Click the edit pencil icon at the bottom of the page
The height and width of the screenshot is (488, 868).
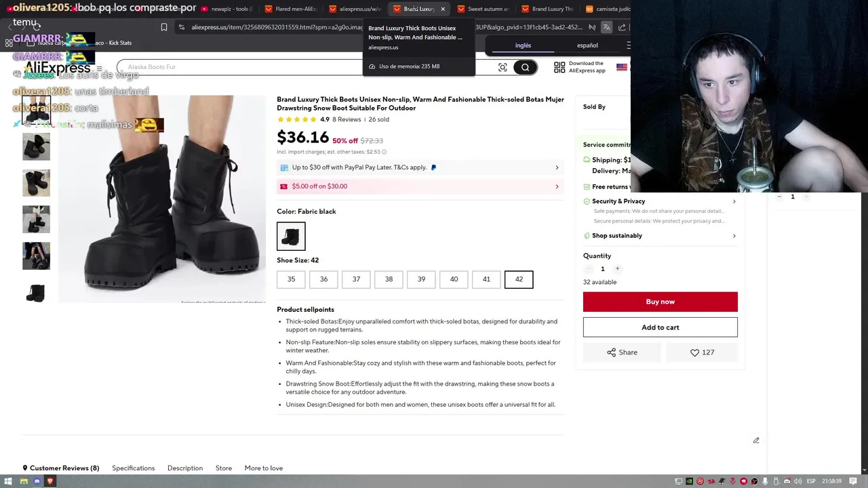[756, 440]
